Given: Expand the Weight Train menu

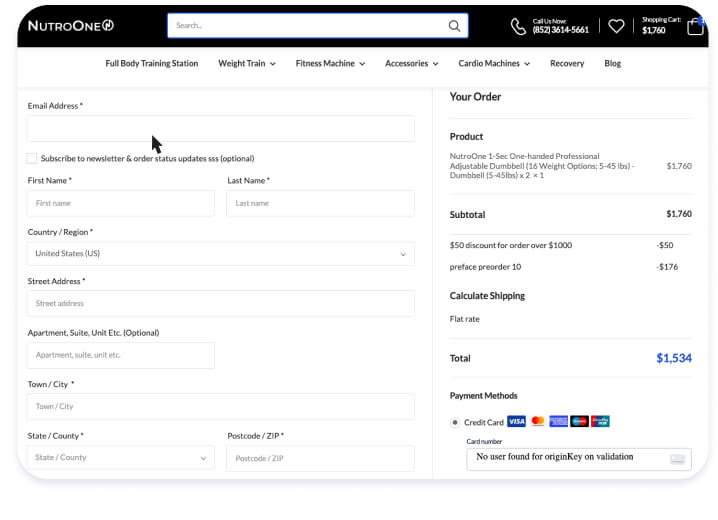Looking at the screenshot, I should [246, 63].
